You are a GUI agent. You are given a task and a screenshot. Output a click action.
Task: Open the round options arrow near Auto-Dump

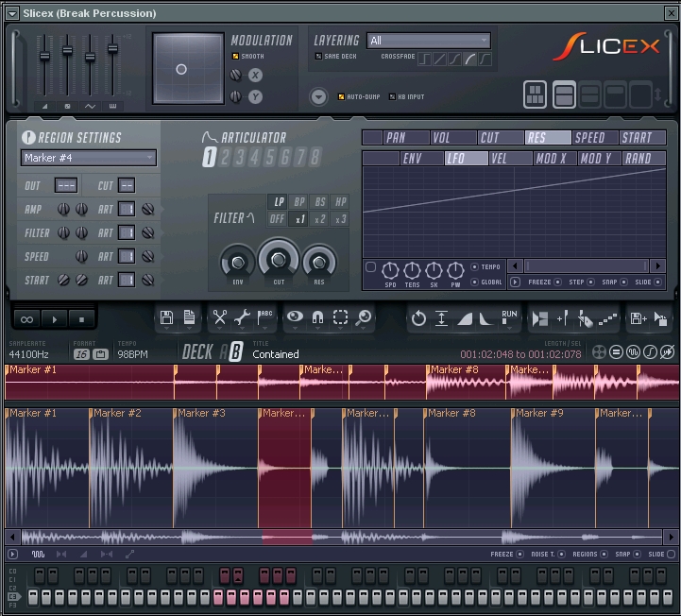click(x=318, y=96)
